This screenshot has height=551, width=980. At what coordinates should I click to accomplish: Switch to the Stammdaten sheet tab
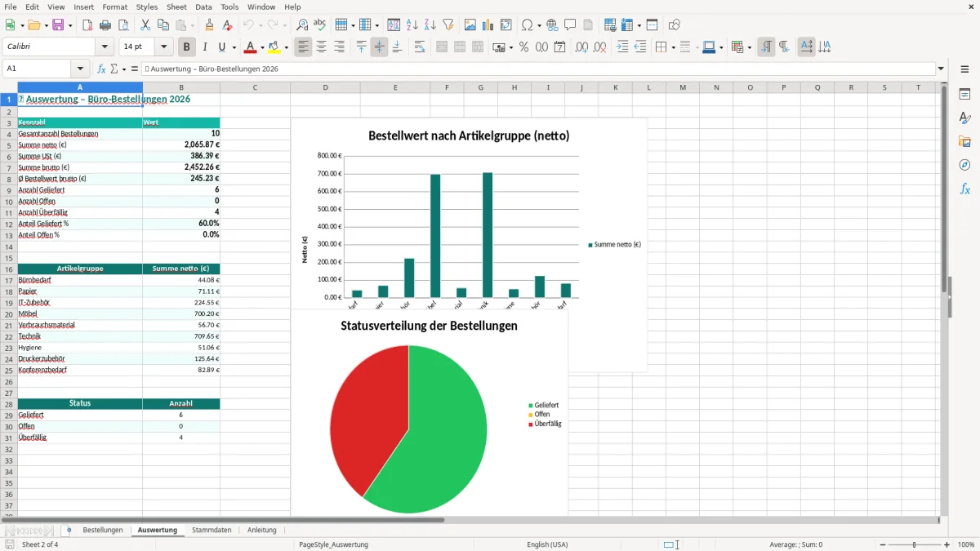tap(212, 530)
